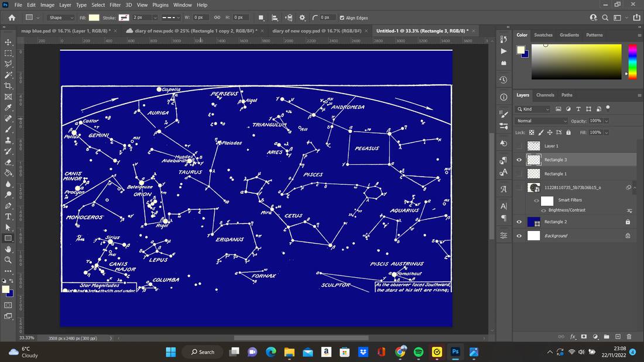Open Chrome from the taskbar

point(400,351)
